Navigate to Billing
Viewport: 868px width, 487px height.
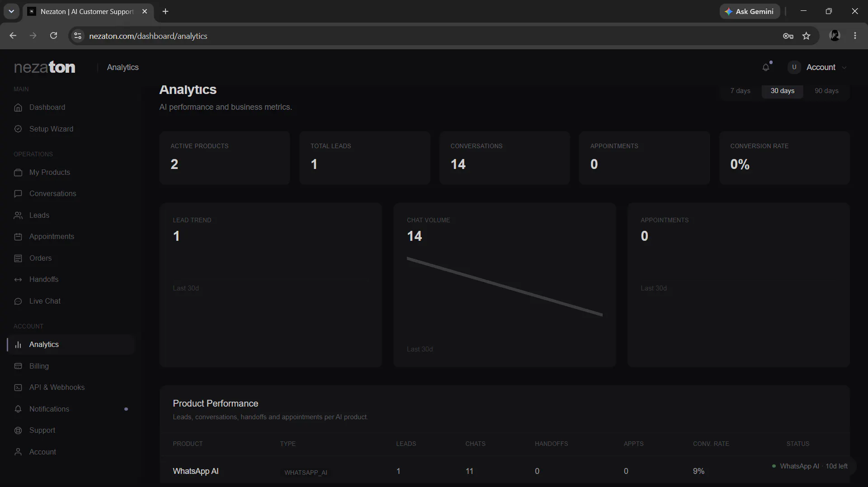tap(39, 366)
